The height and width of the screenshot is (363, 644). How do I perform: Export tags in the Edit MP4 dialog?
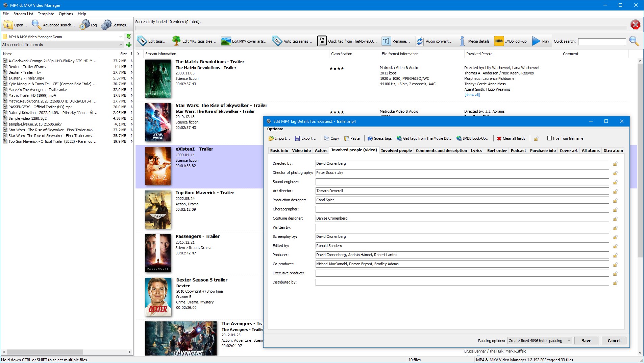[x=305, y=138]
